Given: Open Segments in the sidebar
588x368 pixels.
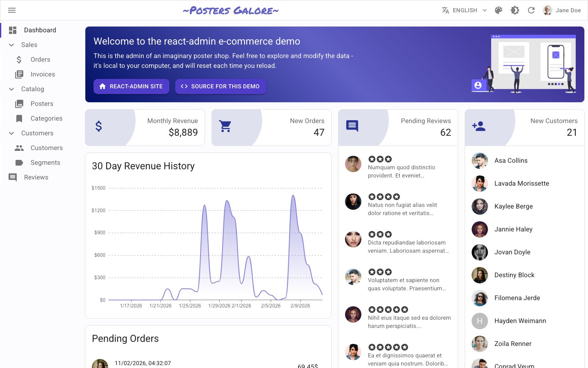Looking at the screenshot, I should coord(45,163).
